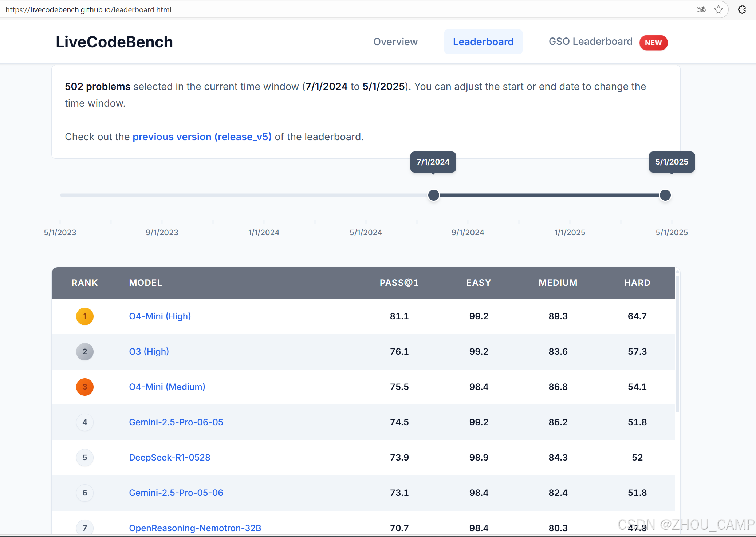
Task: Select the 57.3 Hard score cell
Action: [637, 351]
